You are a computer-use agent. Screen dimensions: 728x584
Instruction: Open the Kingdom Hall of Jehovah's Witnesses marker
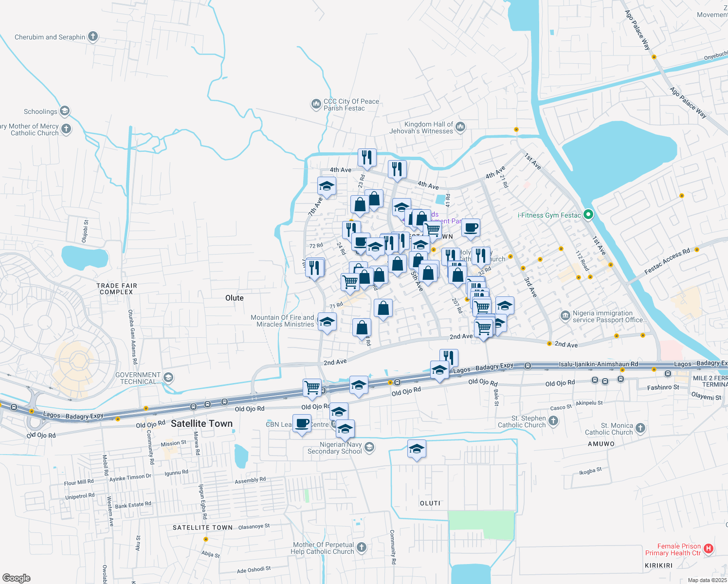(460, 127)
